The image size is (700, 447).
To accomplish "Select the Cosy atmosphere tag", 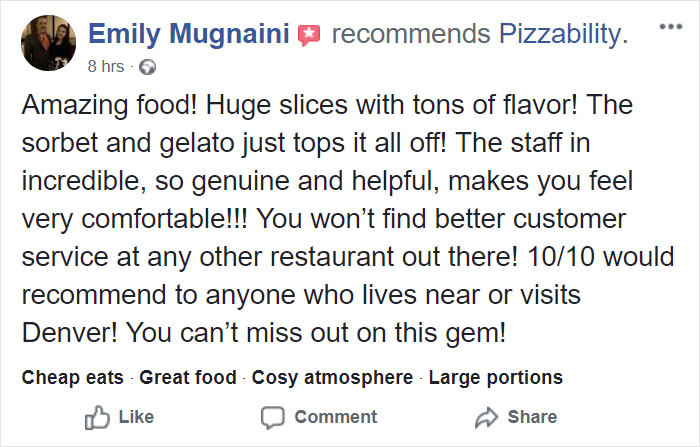I will click(333, 378).
